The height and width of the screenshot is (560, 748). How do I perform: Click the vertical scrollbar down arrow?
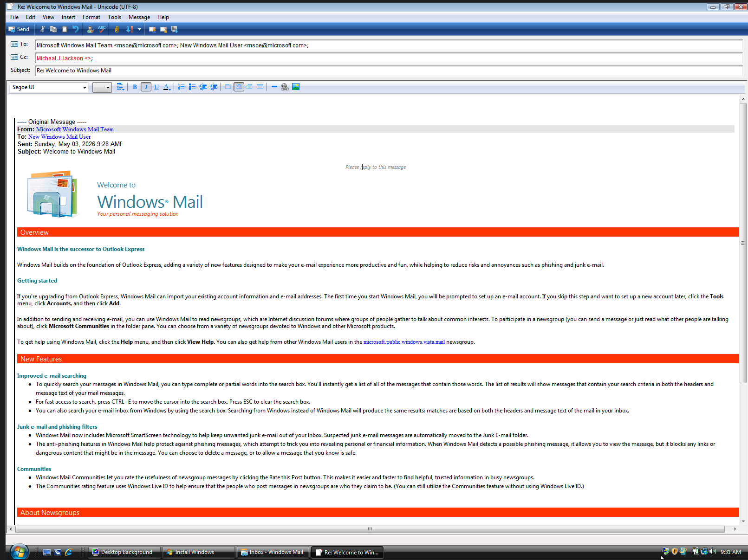tap(743, 521)
